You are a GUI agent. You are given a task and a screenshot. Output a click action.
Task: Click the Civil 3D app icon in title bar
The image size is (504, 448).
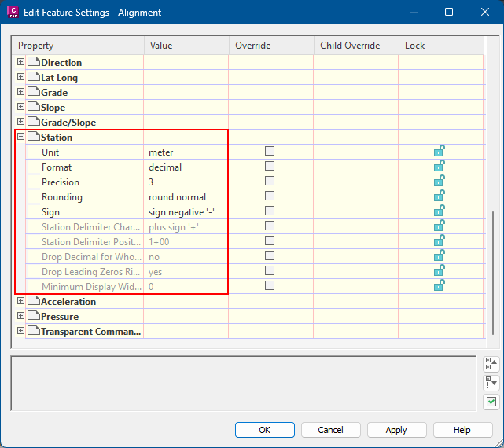click(x=13, y=13)
